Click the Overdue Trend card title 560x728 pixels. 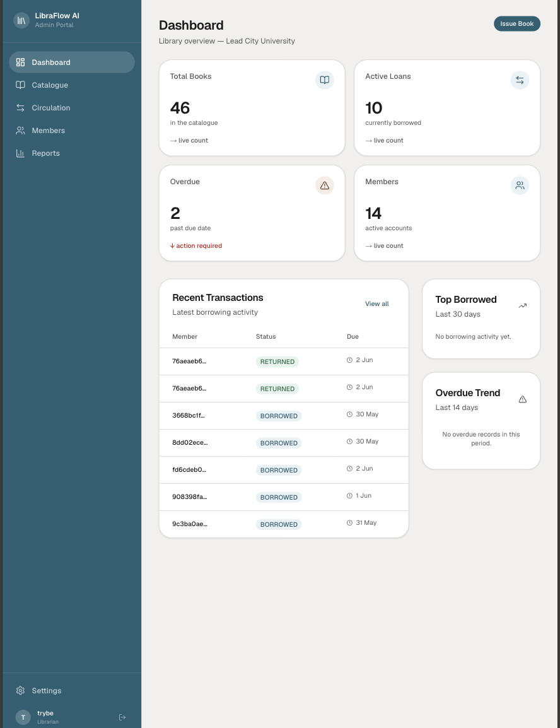click(x=468, y=393)
